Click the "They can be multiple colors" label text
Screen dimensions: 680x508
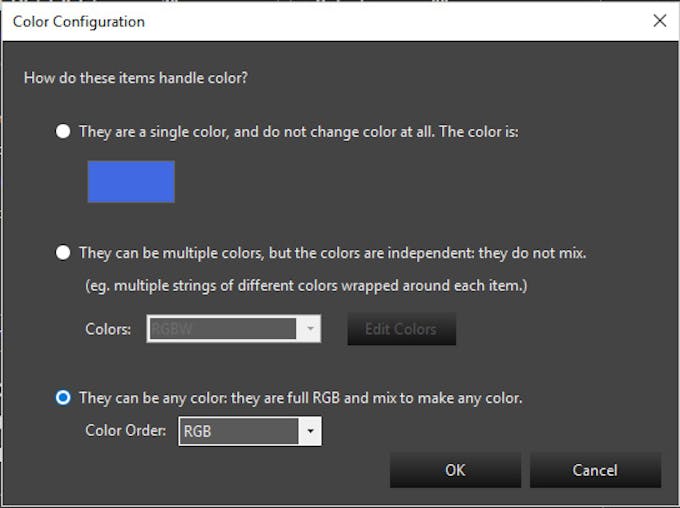[x=332, y=253]
